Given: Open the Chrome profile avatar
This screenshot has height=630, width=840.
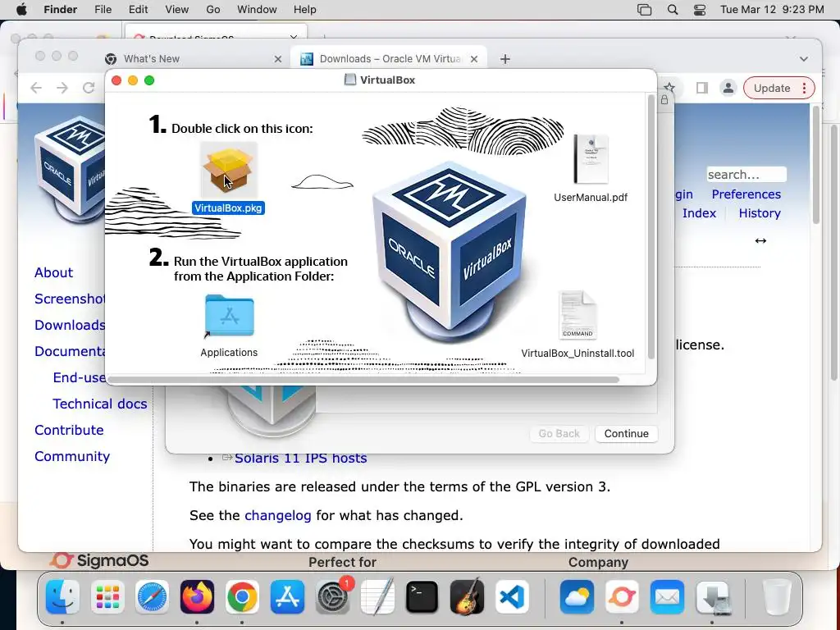Looking at the screenshot, I should click(x=728, y=88).
